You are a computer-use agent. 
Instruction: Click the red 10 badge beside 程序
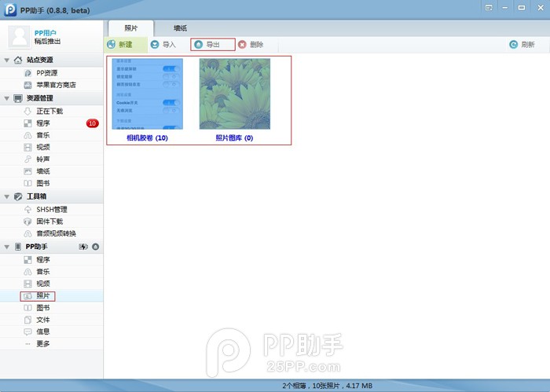click(x=92, y=123)
